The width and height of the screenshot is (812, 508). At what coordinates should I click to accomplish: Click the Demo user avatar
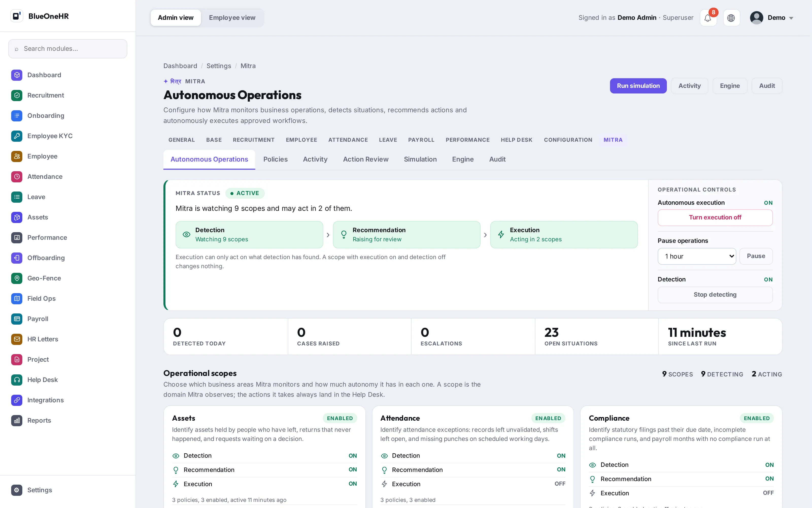pos(756,18)
